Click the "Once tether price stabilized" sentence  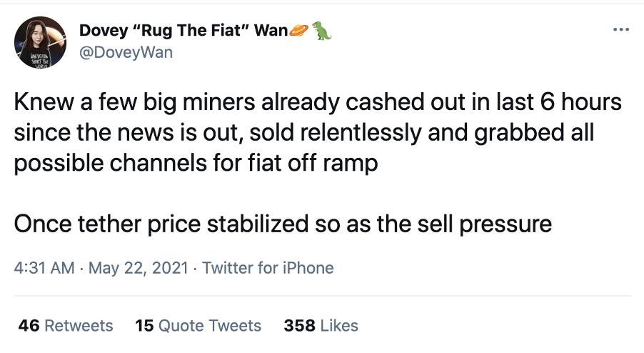point(283,224)
